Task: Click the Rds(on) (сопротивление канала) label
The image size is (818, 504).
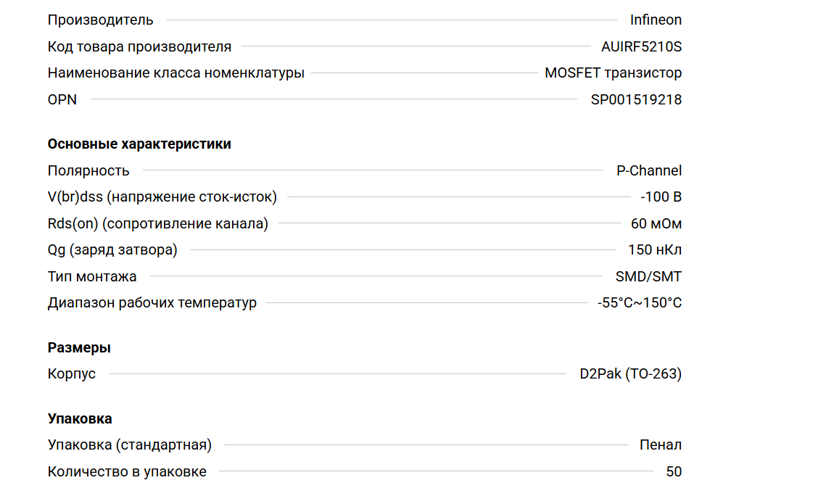Action: pos(157,224)
